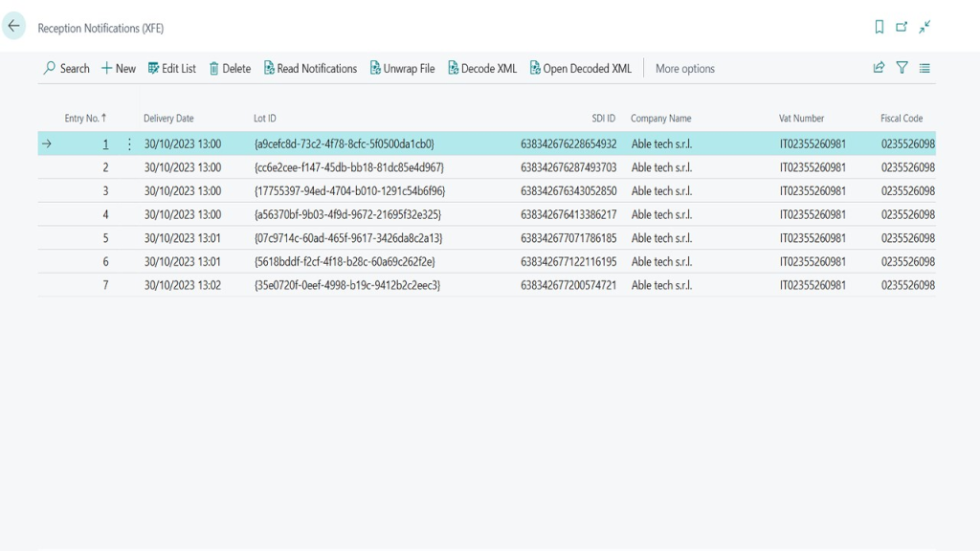Click the Delete action
Screen dimensions: 980x551
(x=230, y=69)
